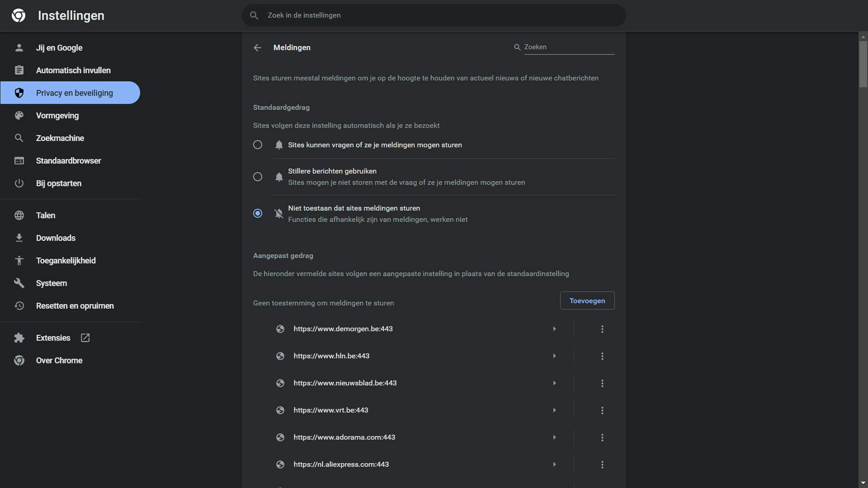This screenshot has width=868, height=488.
Task: Click the search icon beside Zoeken
Action: pos(517,47)
